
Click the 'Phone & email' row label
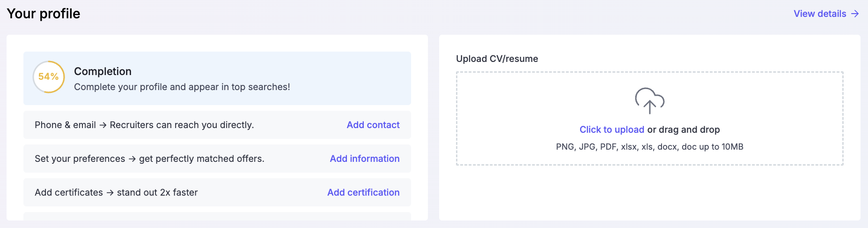[x=65, y=125]
